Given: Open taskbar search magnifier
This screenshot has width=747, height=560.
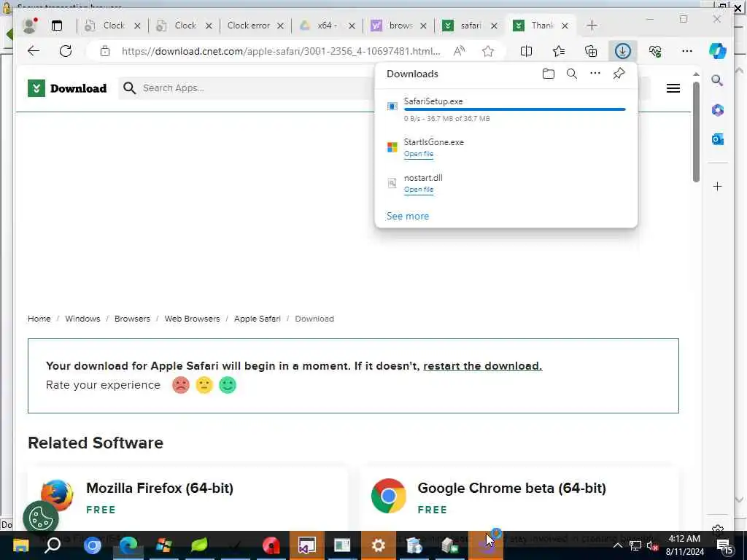Looking at the screenshot, I should [x=53, y=545].
